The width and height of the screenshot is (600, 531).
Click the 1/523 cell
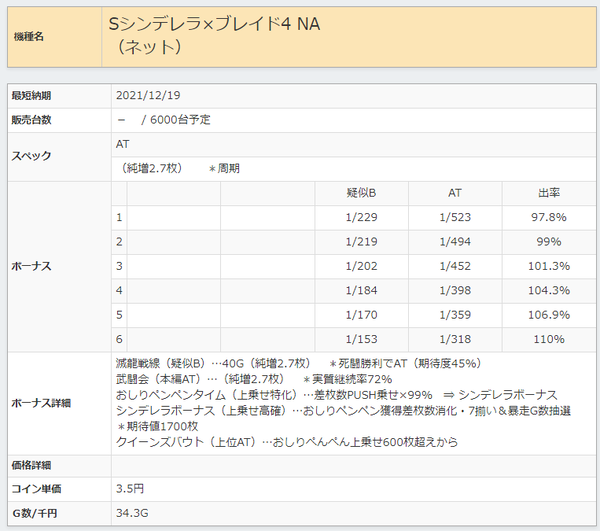click(x=455, y=217)
